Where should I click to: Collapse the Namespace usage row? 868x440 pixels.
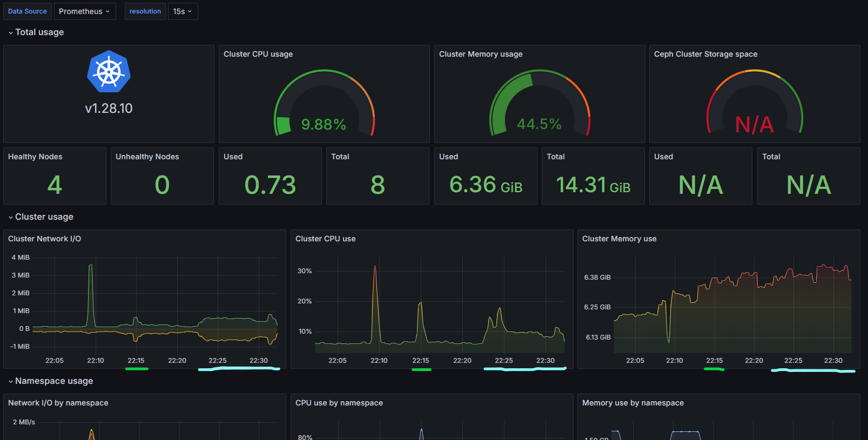point(50,381)
